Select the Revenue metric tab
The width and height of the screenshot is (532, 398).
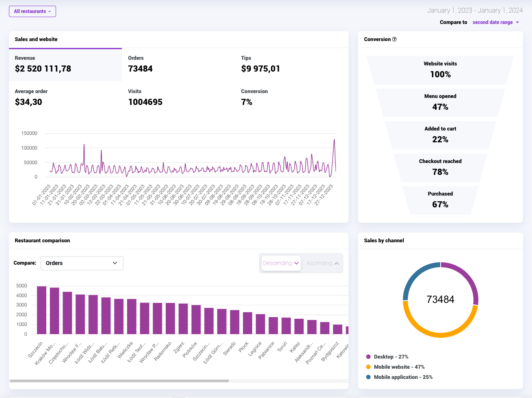tap(65, 65)
